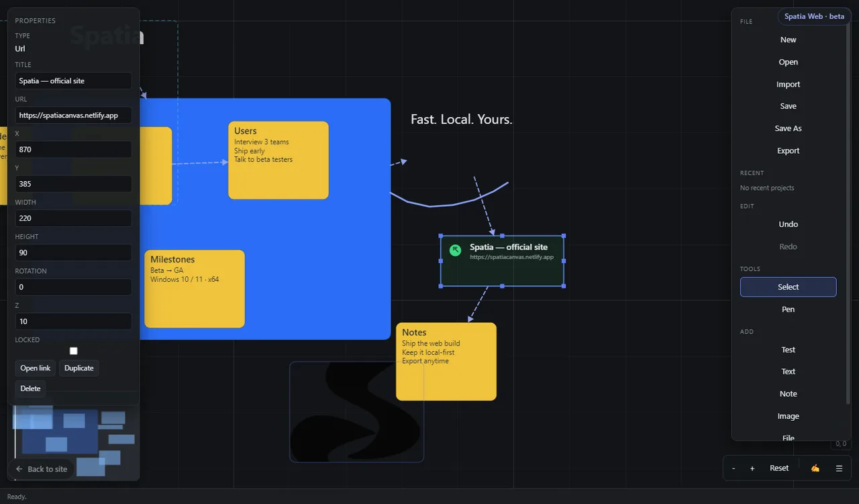Zoom in with the plus button
859x504 pixels.
click(x=752, y=468)
